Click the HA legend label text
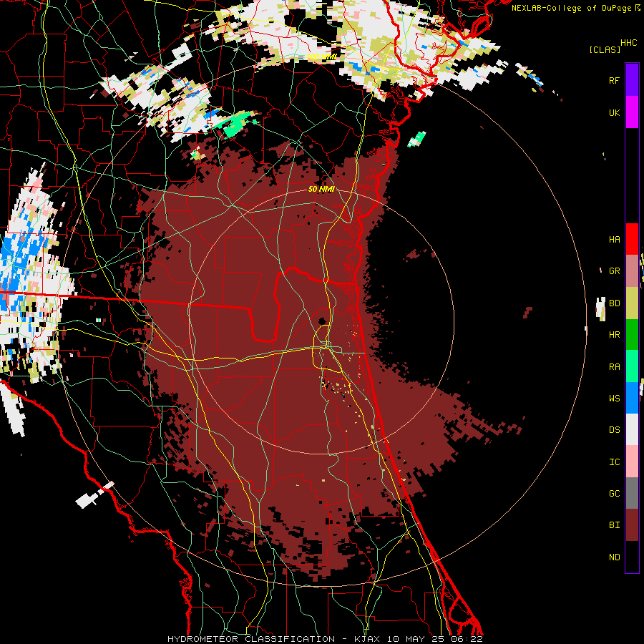The image size is (644, 644). (x=614, y=240)
